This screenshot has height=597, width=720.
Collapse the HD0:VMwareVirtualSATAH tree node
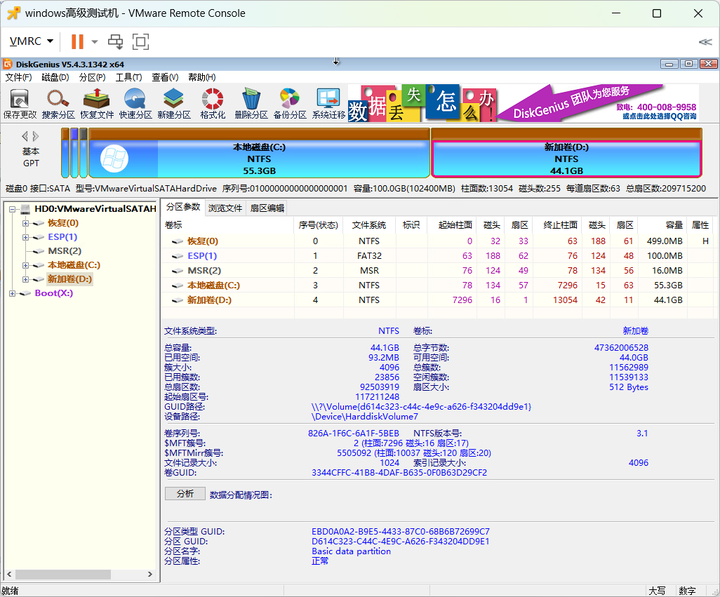pyautogui.click(x=12, y=209)
